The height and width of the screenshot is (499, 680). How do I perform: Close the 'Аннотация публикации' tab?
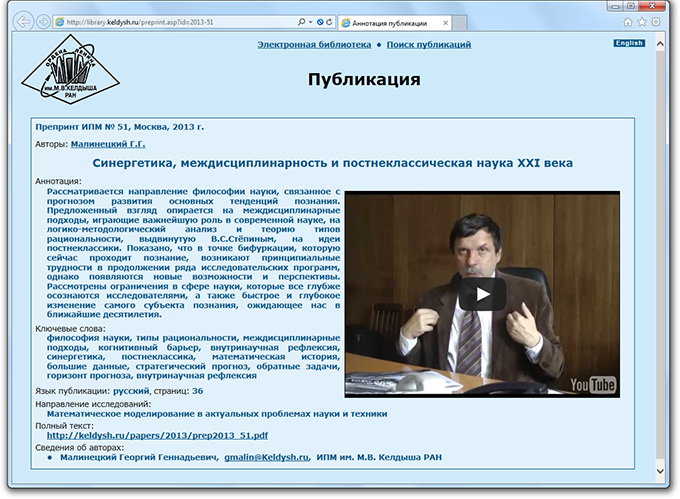click(x=445, y=23)
